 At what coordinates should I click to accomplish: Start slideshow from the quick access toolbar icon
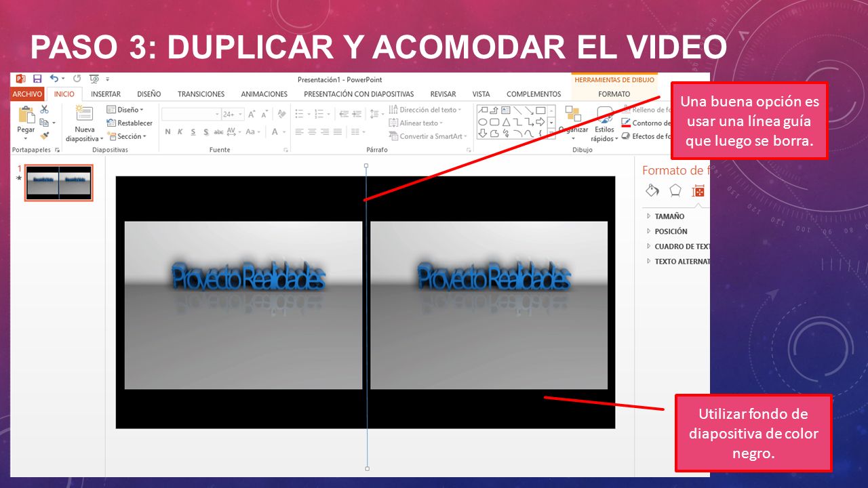(x=94, y=79)
